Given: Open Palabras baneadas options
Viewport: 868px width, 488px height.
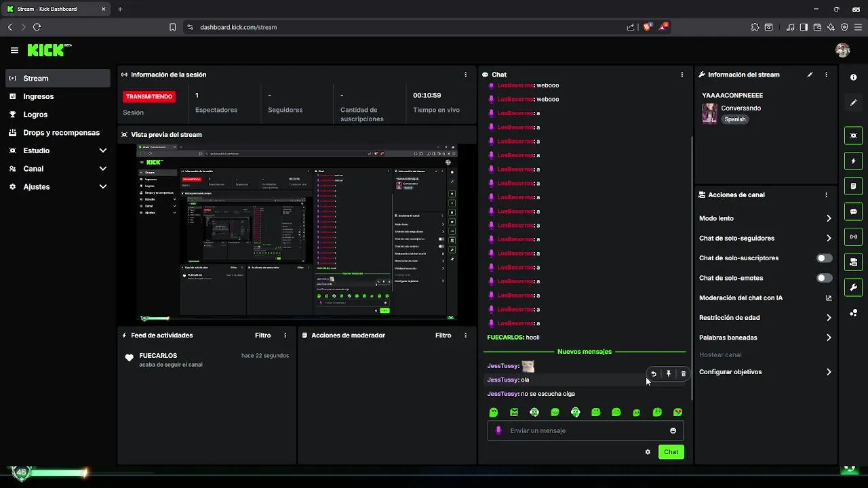Looking at the screenshot, I should [766, 338].
